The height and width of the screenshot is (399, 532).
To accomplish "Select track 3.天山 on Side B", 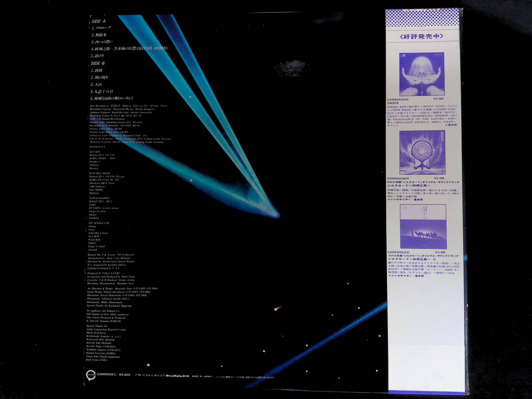I will coord(97,84).
